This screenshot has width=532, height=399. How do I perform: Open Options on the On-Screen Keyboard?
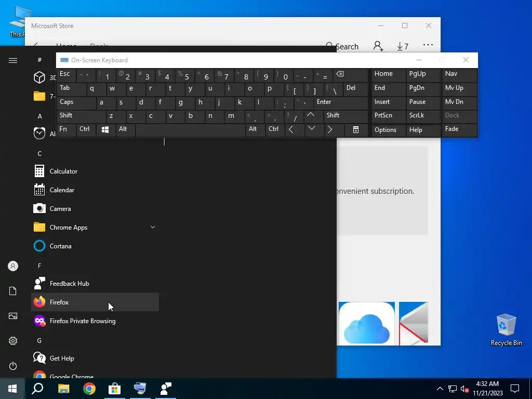(388, 130)
